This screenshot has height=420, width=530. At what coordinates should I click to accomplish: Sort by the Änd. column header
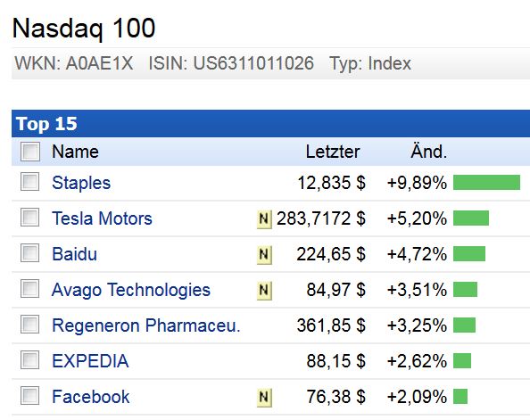pyautogui.click(x=428, y=152)
